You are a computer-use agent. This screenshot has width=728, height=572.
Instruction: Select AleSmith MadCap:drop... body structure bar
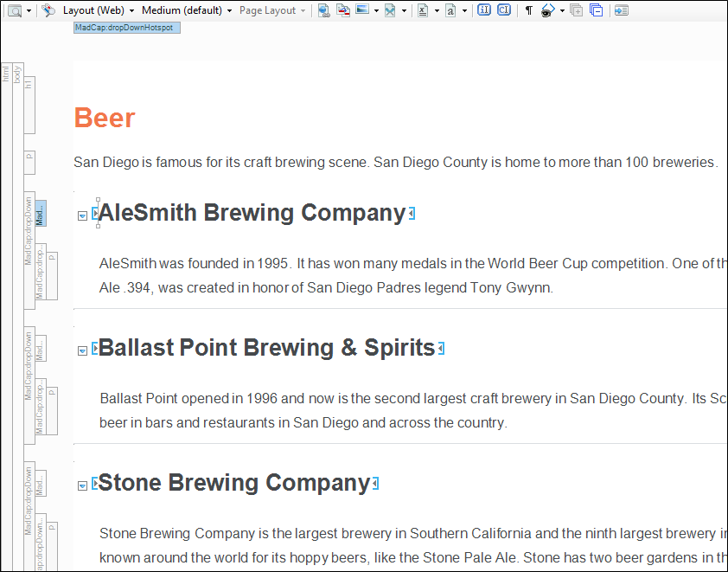(x=41, y=272)
